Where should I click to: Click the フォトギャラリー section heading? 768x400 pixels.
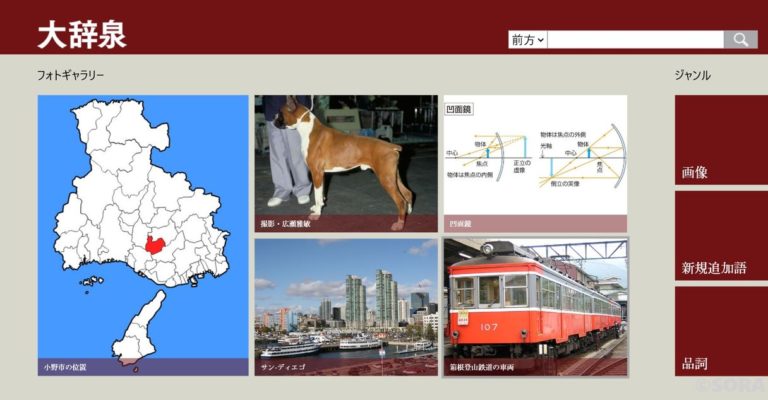(71, 75)
